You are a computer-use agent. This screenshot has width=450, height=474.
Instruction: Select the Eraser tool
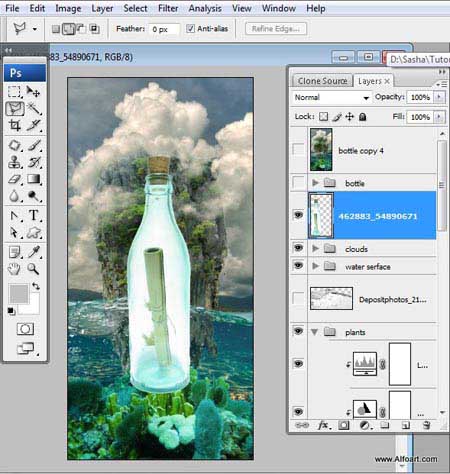point(15,179)
